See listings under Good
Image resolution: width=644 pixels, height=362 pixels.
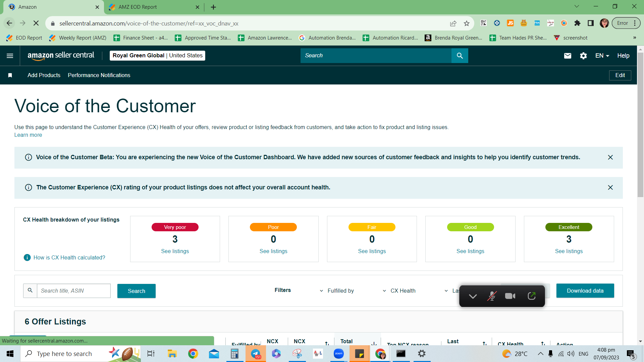[x=470, y=251]
